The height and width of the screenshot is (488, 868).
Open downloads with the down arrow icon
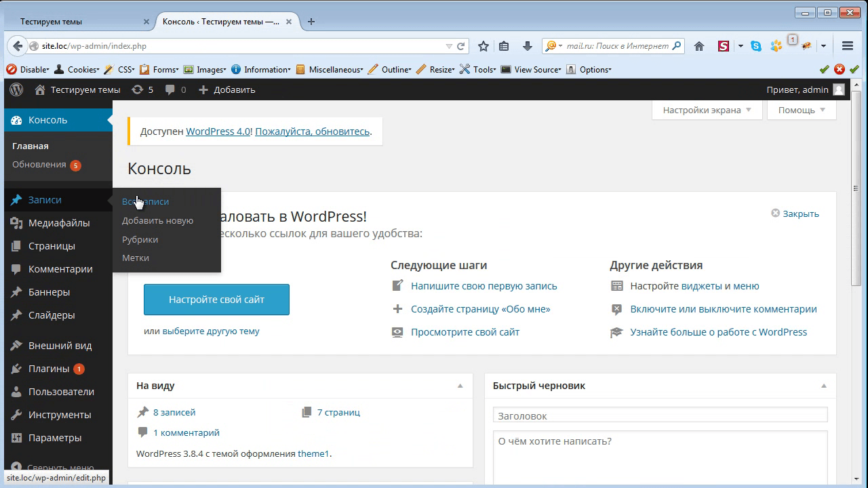pyautogui.click(x=527, y=46)
